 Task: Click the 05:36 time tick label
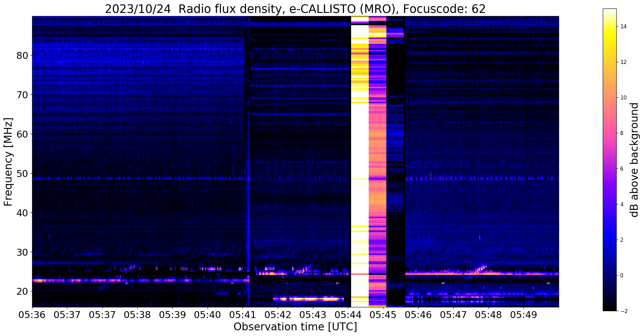(x=32, y=315)
